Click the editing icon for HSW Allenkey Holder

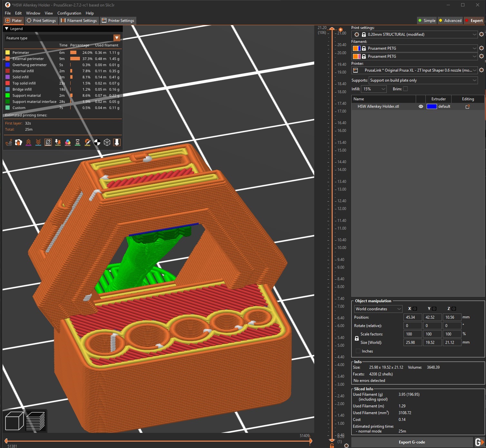coord(468,106)
